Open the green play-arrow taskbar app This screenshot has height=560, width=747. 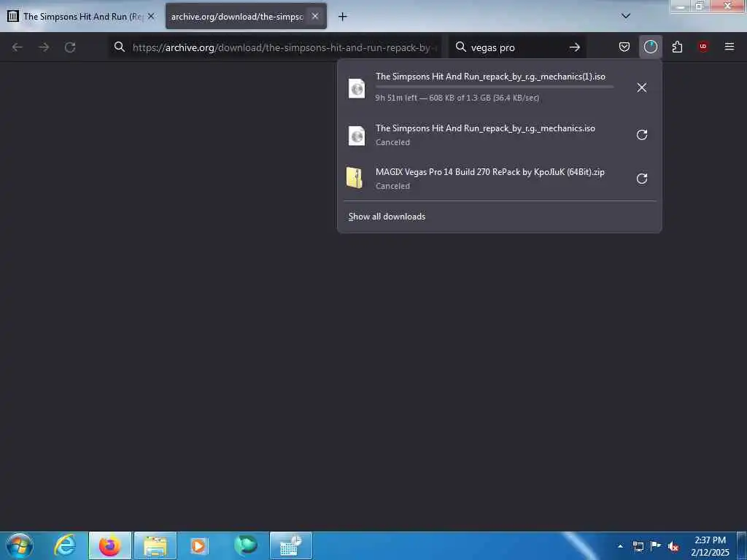click(245, 545)
